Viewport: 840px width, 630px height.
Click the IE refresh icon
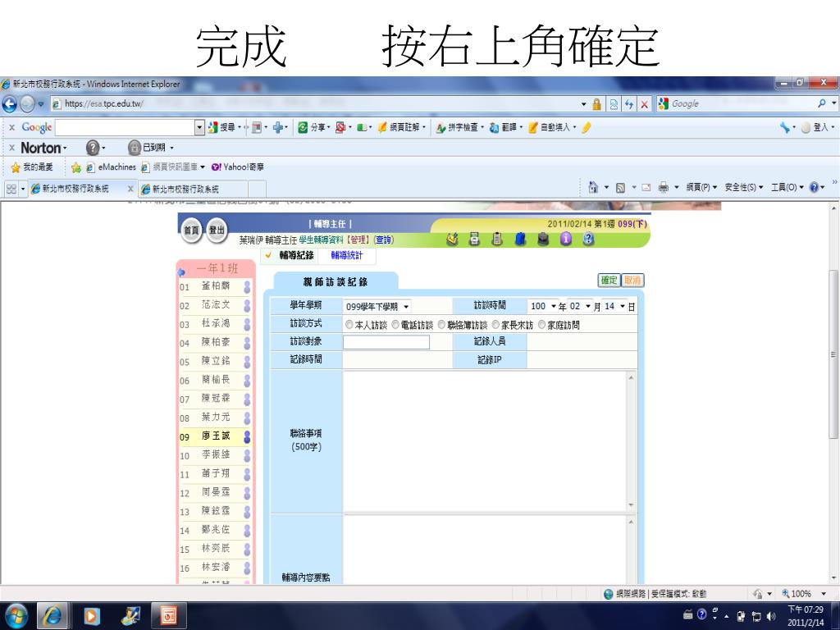tap(629, 104)
